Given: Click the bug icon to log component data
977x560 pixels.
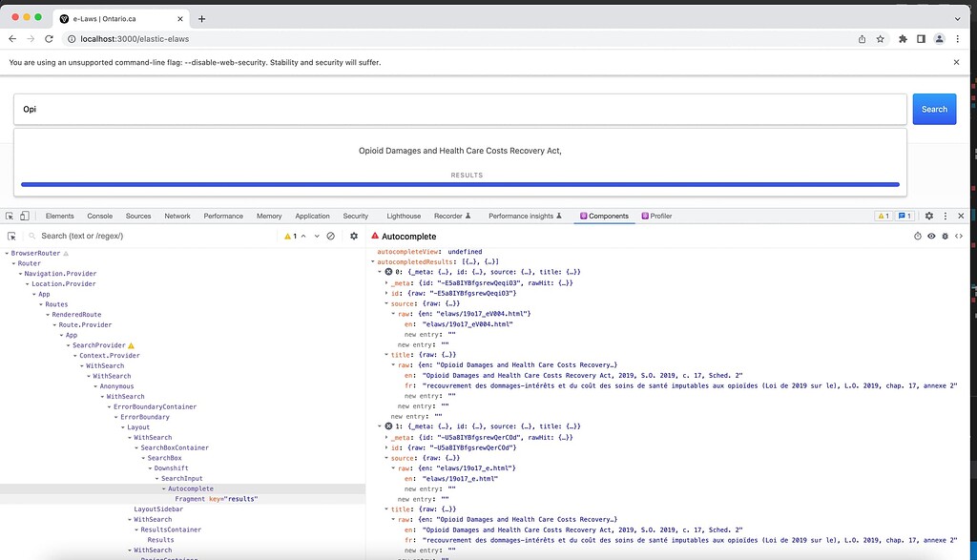Looking at the screenshot, I should point(945,236).
